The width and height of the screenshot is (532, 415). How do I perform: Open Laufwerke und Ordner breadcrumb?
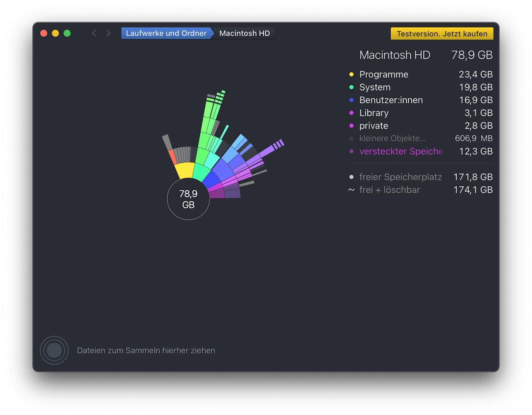coord(166,33)
